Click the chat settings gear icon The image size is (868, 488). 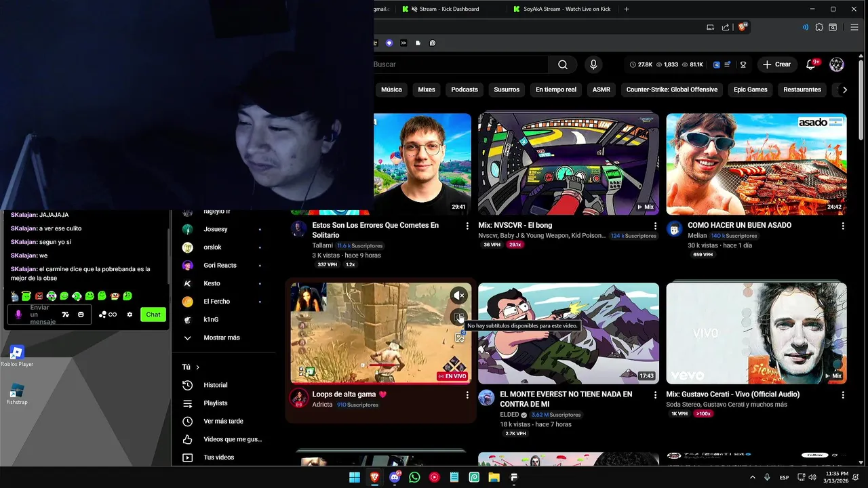coord(130,314)
